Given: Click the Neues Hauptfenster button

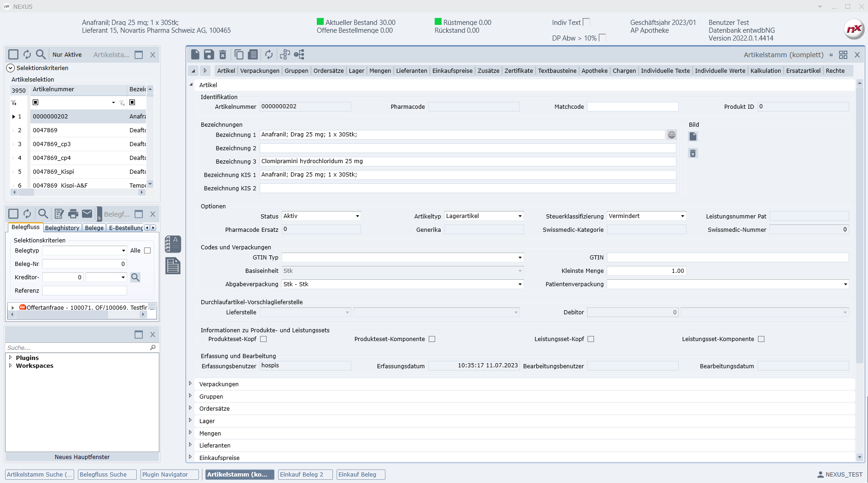Looking at the screenshot, I should click(82, 457).
